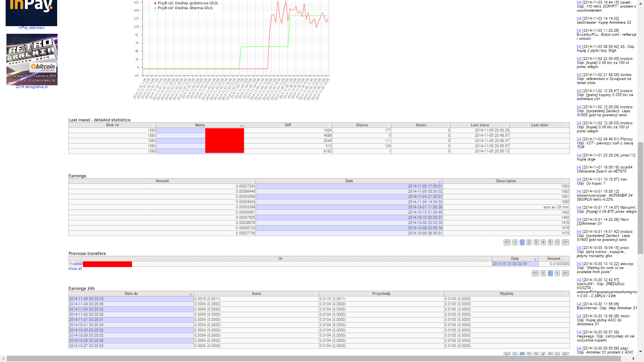This screenshot has width=644, height=362.
Task: Open page 5 of Earnings table
Action: tap(550, 242)
